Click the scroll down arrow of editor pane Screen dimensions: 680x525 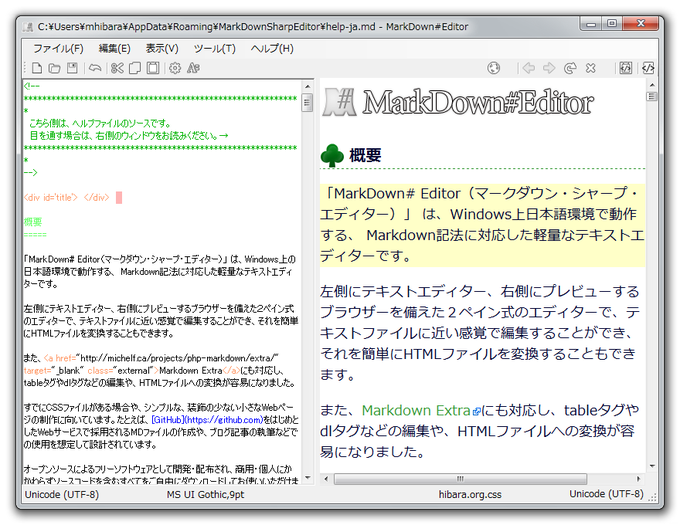307,478
